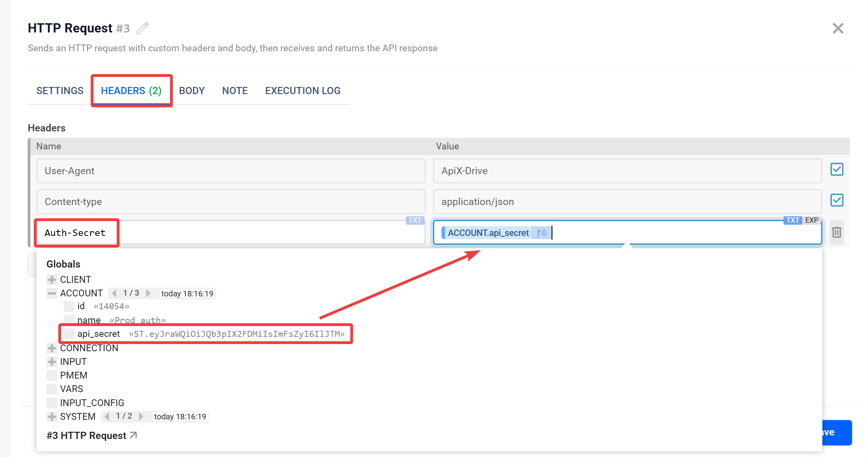The width and height of the screenshot is (868, 457).
Task: Open the BODY tab
Action: tap(192, 91)
